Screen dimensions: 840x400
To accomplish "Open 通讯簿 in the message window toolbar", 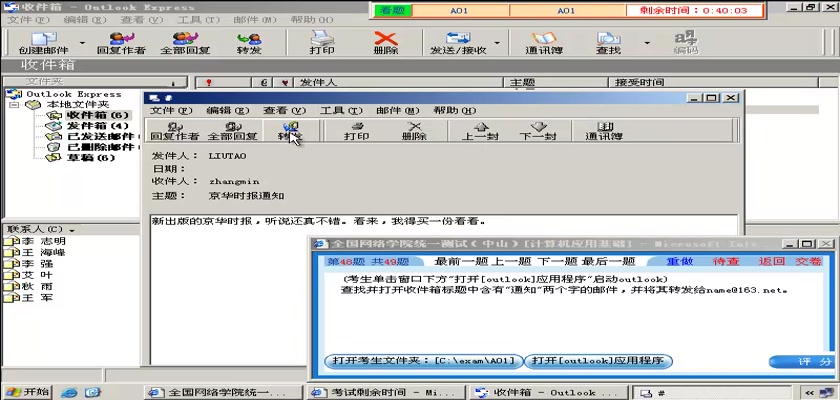I will coord(604,131).
